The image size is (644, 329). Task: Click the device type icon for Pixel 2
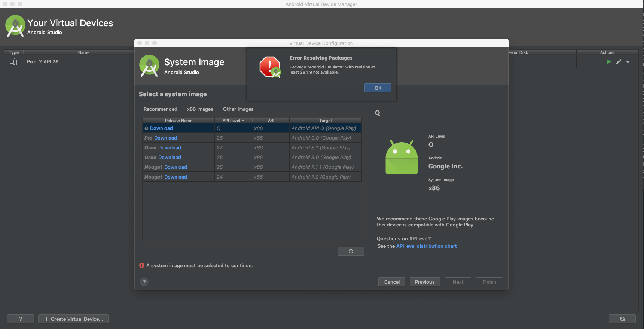click(x=13, y=61)
